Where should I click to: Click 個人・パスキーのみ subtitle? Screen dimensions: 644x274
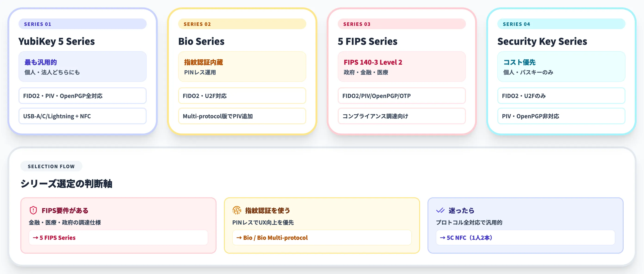(528, 73)
